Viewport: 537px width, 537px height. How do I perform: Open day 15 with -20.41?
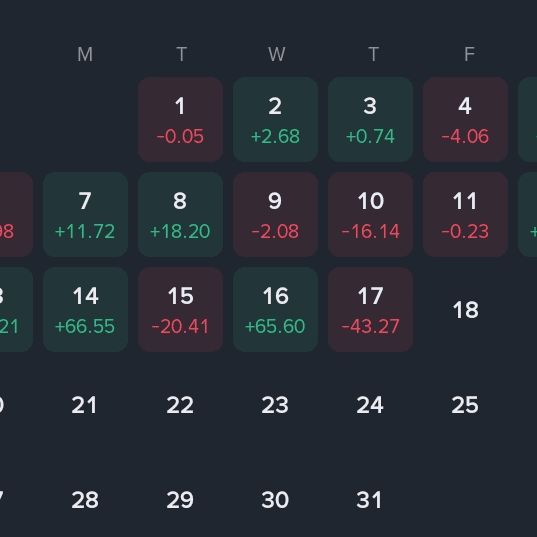(180, 310)
